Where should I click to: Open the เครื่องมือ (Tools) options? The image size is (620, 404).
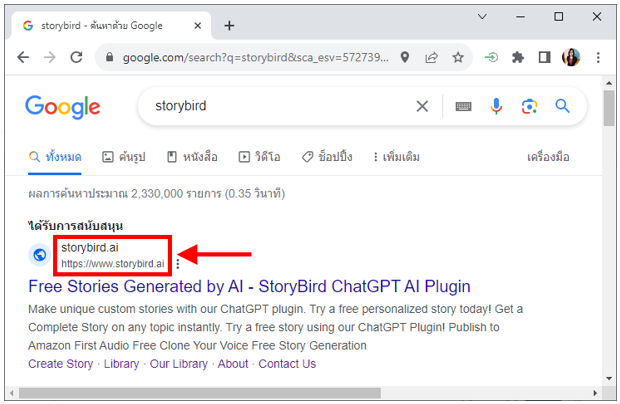click(x=548, y=157)
